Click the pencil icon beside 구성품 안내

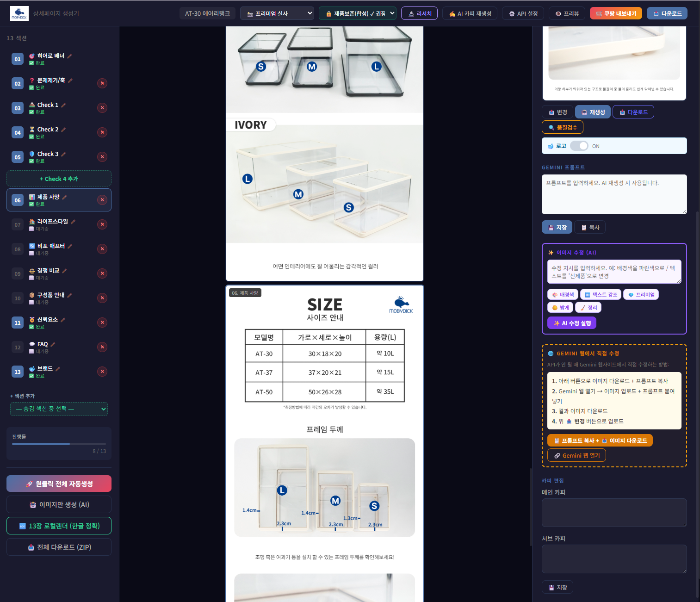tap(69, 295)
